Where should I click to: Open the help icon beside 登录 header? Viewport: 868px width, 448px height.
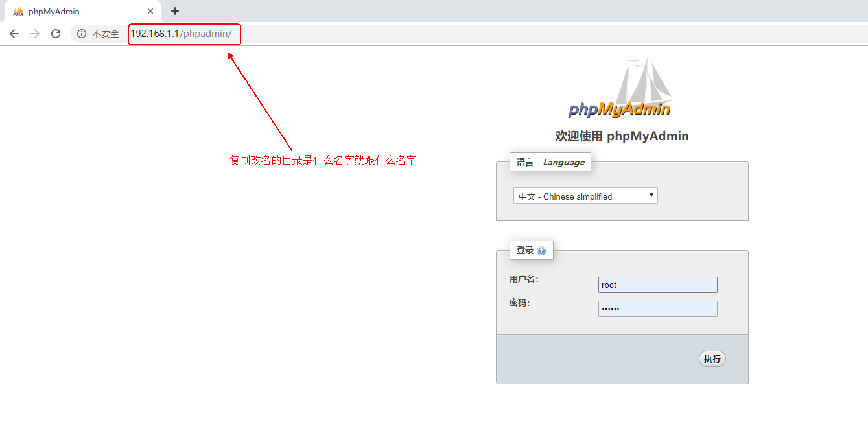[541, 250]
